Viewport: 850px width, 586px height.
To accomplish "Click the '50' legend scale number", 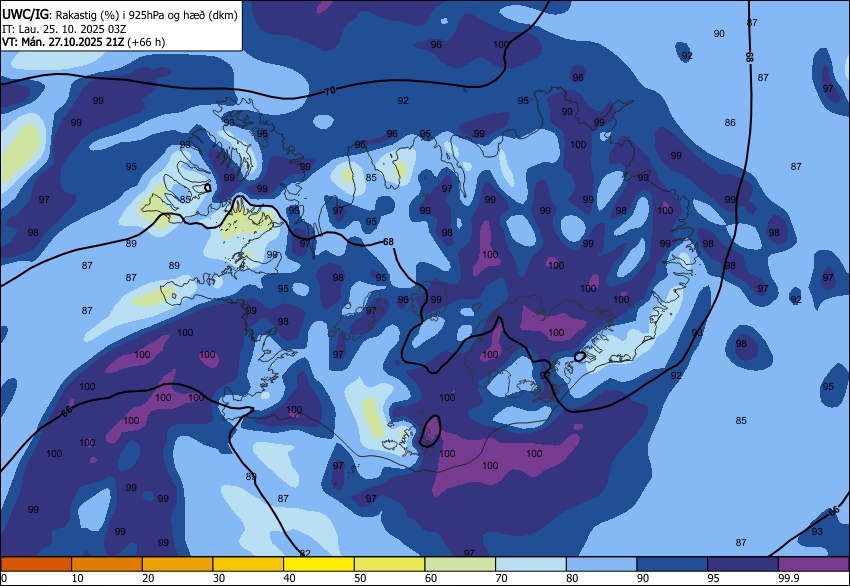I will [x=360, y=578].
